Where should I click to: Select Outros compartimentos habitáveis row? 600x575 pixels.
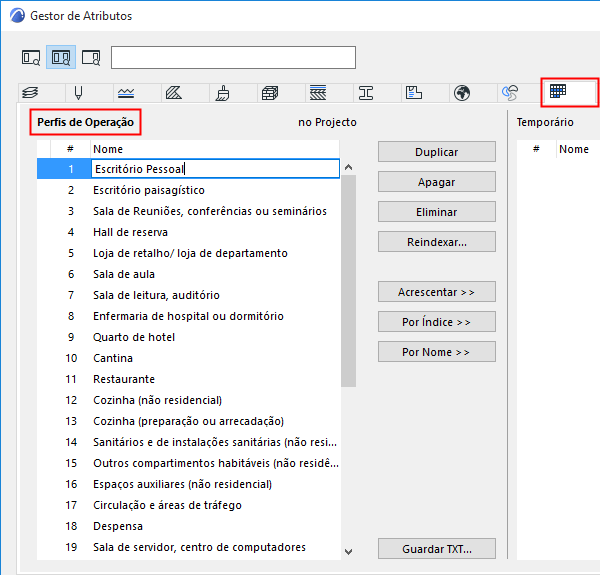pyautogui.click(x=188, y=464)
